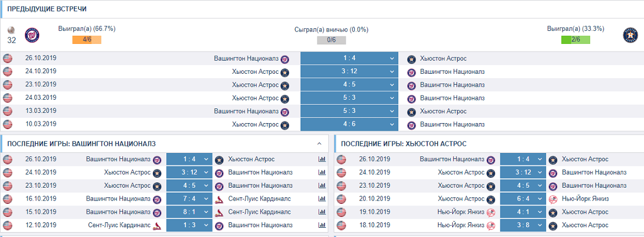Expand the 1 : 4 score of 26.10.2019 previous meeting
644x237 pixels.
[x=349, y=58]
